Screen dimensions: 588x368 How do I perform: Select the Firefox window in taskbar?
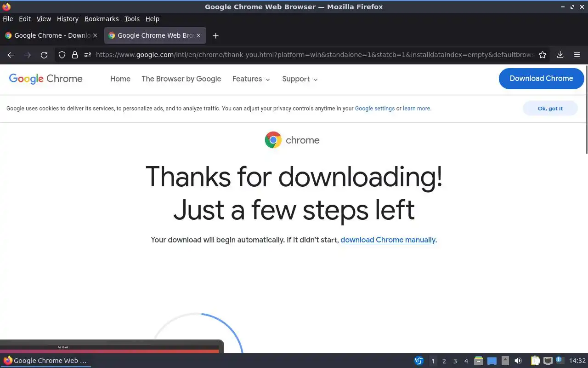tap(45, 361)
